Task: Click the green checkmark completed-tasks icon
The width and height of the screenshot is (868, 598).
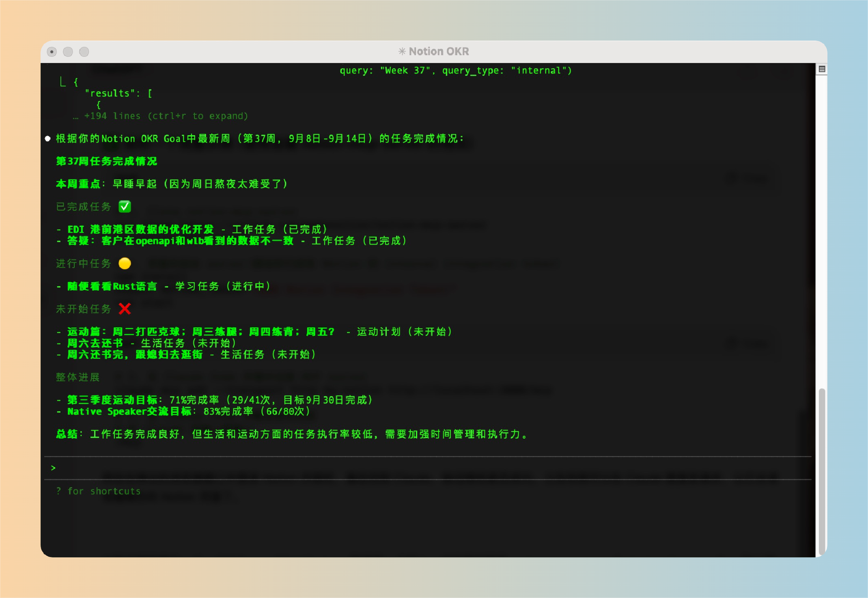Action: click(125, 207)
